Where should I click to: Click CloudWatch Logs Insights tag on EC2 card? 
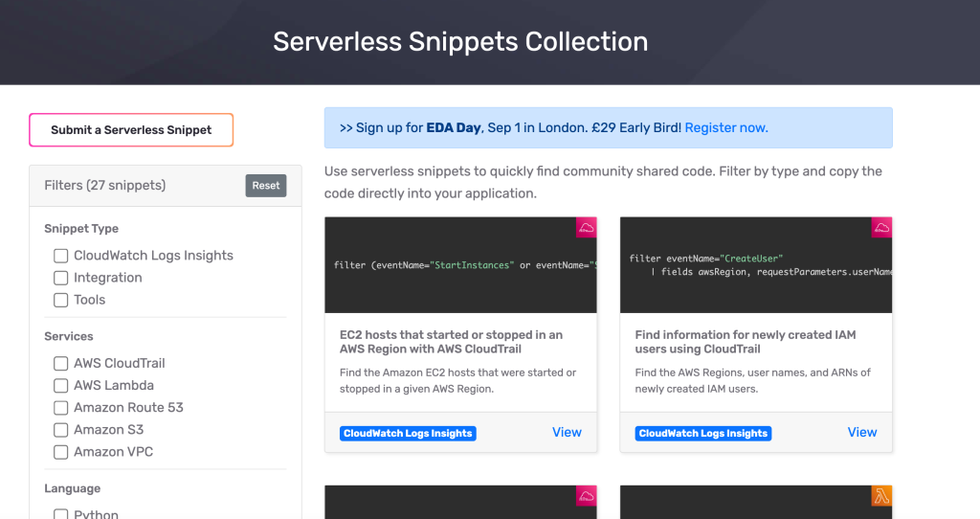click(408, 434)
